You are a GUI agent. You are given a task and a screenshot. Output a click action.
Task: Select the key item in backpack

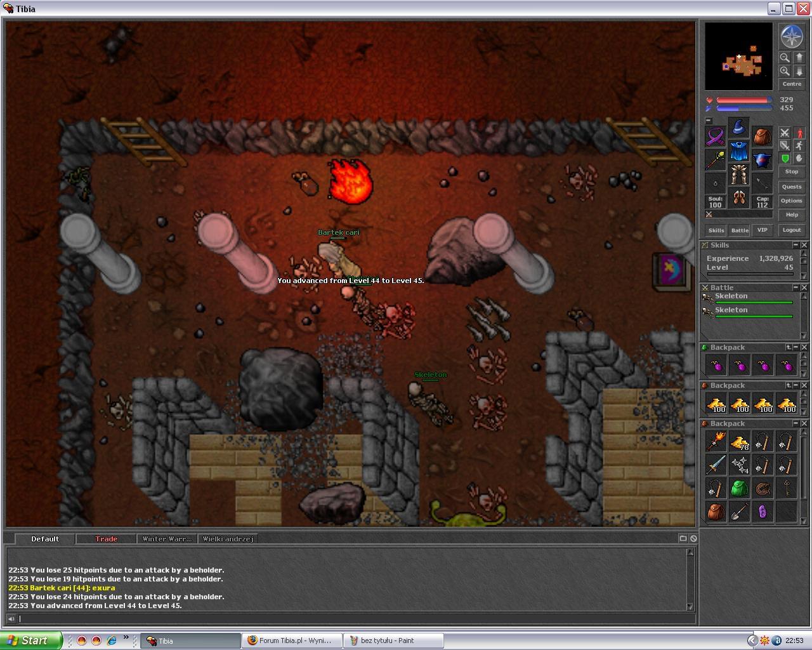(x=786, y=488)
